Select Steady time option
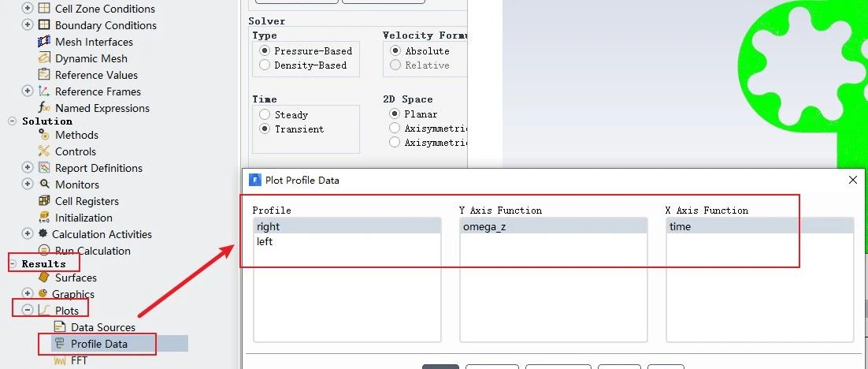The image size is (868, 369). coord(265,115)
